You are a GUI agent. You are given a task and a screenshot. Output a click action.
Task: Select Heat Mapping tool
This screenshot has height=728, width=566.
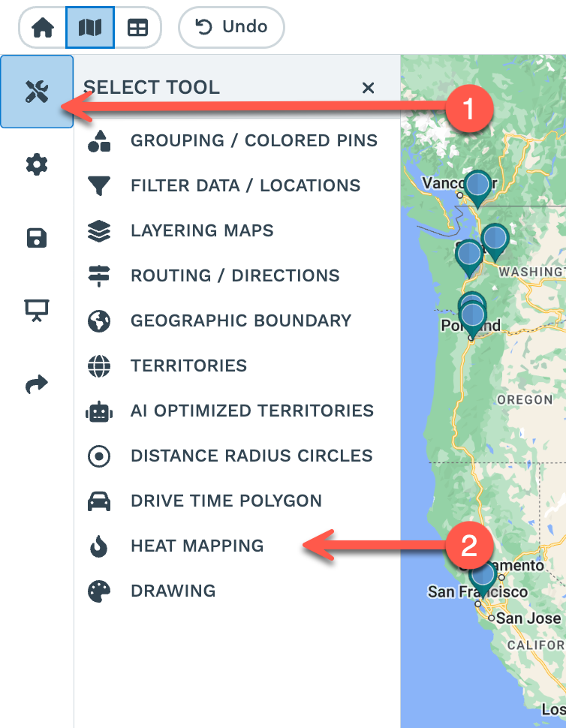(197, 546)
